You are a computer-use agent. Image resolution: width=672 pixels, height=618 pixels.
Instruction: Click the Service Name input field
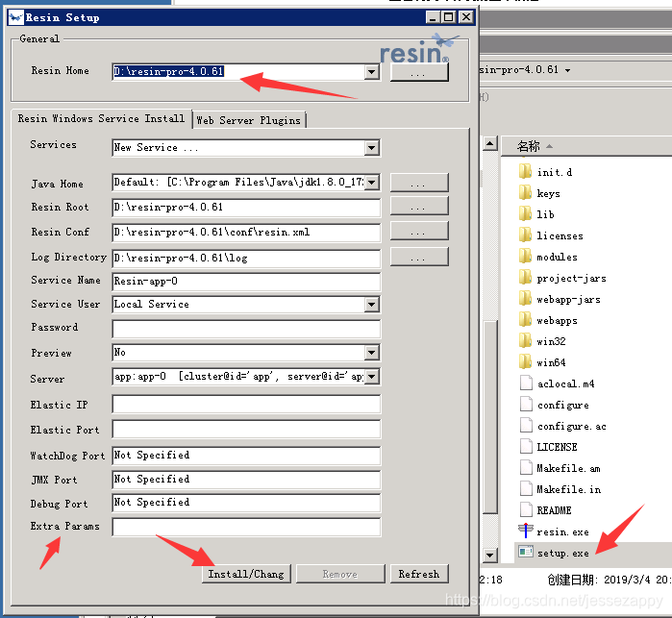pyautogui.click(x=246, y=282)
